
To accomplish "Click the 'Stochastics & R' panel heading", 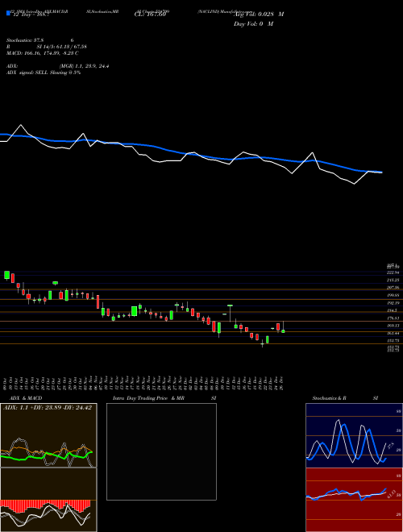I will [329, 398].
